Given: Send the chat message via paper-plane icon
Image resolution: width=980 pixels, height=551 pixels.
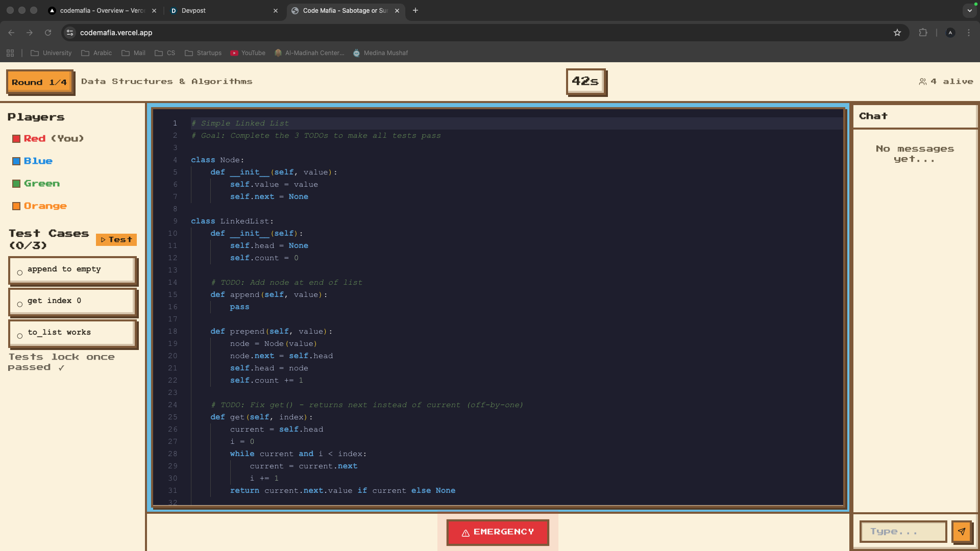Looking at the screenshot, I should tap(962, 531).
